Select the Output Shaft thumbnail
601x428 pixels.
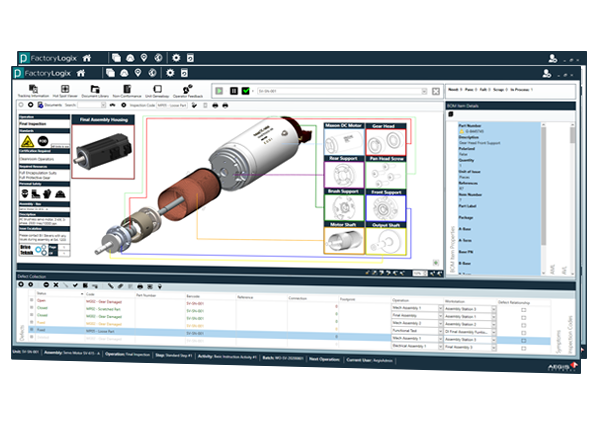[386, 239]
